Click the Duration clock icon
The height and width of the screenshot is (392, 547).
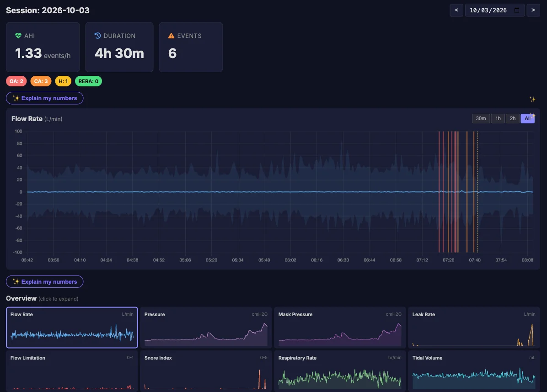98,36
